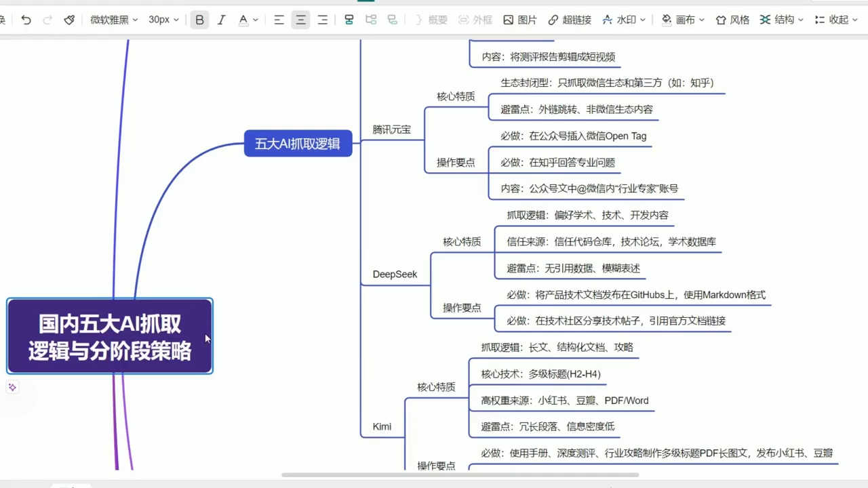Open the 结构 structure dropdown
The width and height of the screenshot is (868, 488).
click(x=782, y=20)
